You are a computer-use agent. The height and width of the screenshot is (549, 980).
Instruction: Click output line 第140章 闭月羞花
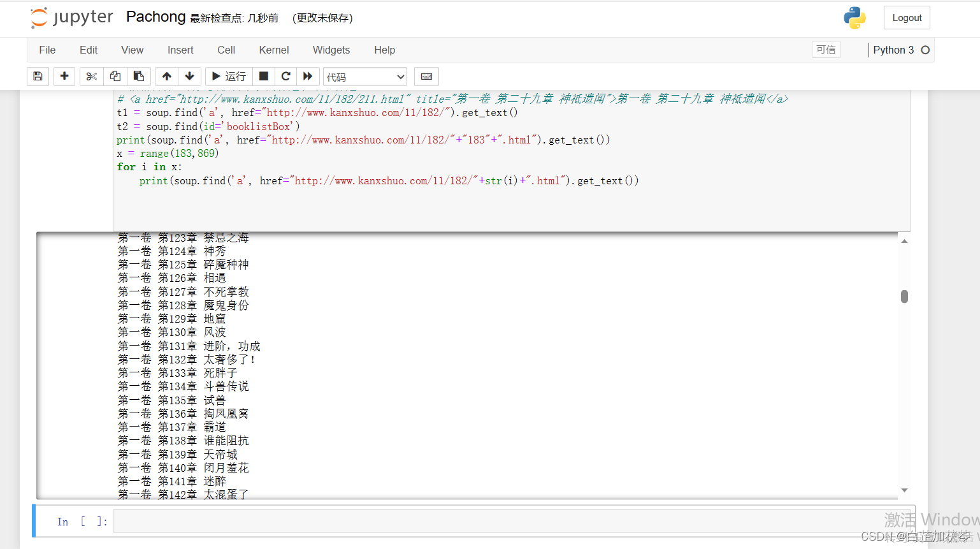point(184,468)
